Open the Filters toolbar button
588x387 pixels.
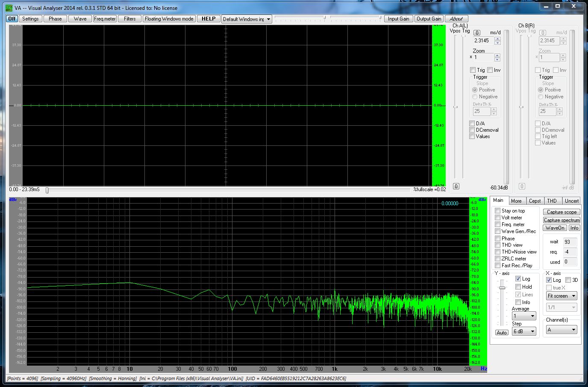pyautogui.click(x=129, y=19)
